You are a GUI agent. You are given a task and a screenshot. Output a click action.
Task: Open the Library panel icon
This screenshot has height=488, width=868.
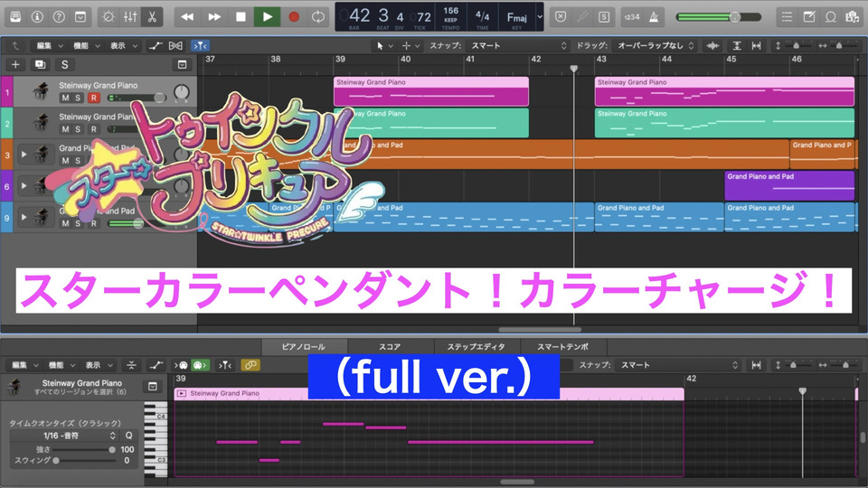pos(15,17)
